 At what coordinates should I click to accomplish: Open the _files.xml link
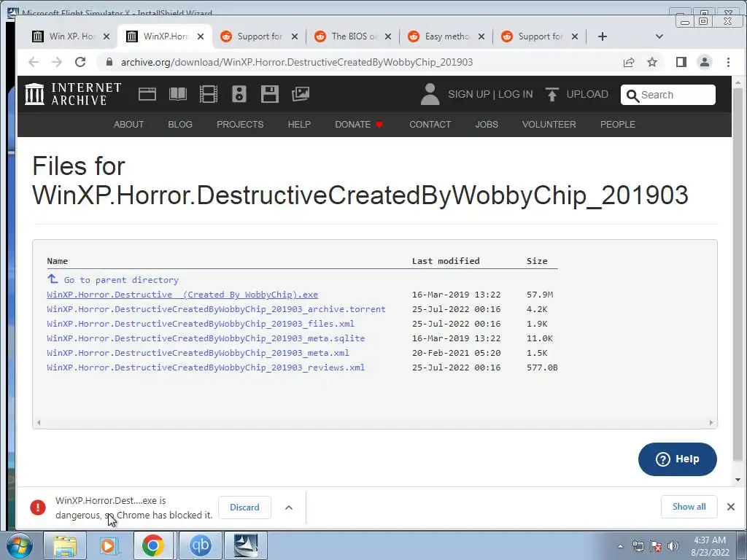point(200,324)
